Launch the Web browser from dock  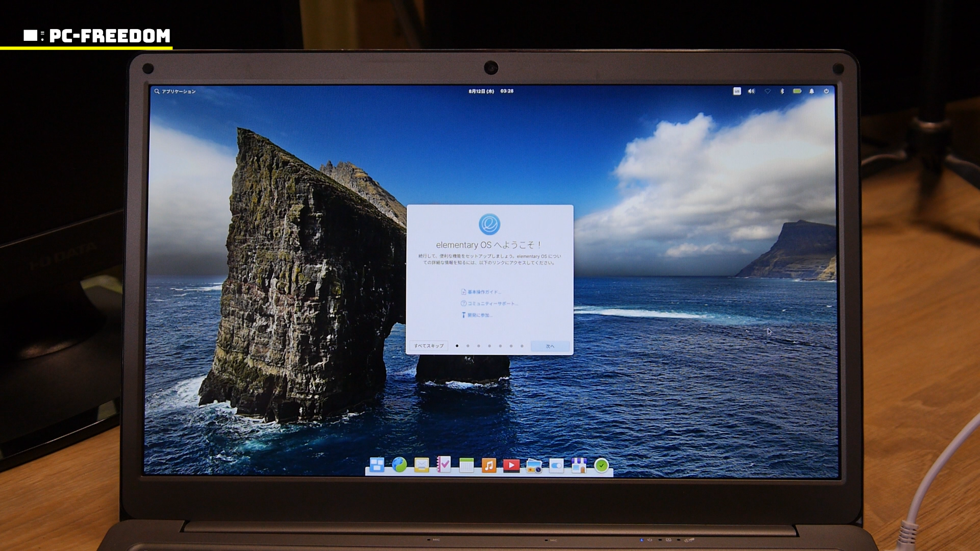(x=399, y=465)
